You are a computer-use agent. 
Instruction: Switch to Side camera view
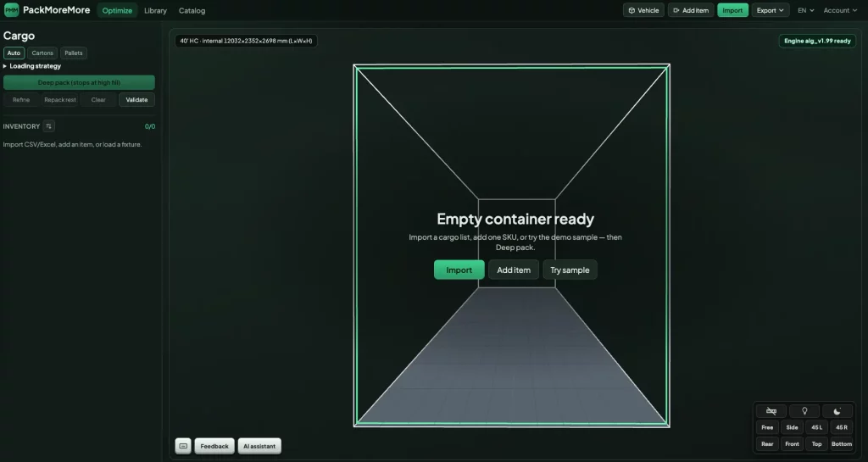[x=793, y=427]
